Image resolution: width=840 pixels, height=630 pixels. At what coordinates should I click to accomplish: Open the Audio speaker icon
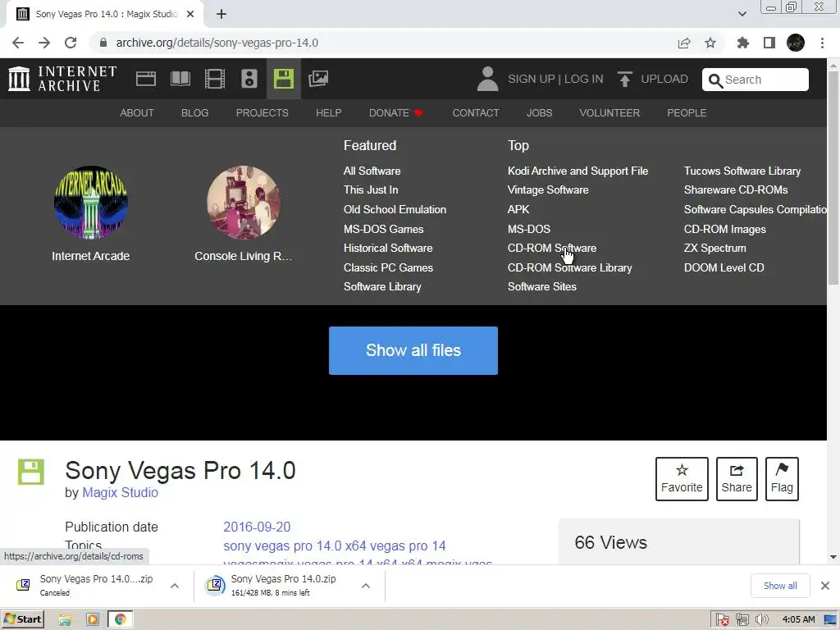249,79
